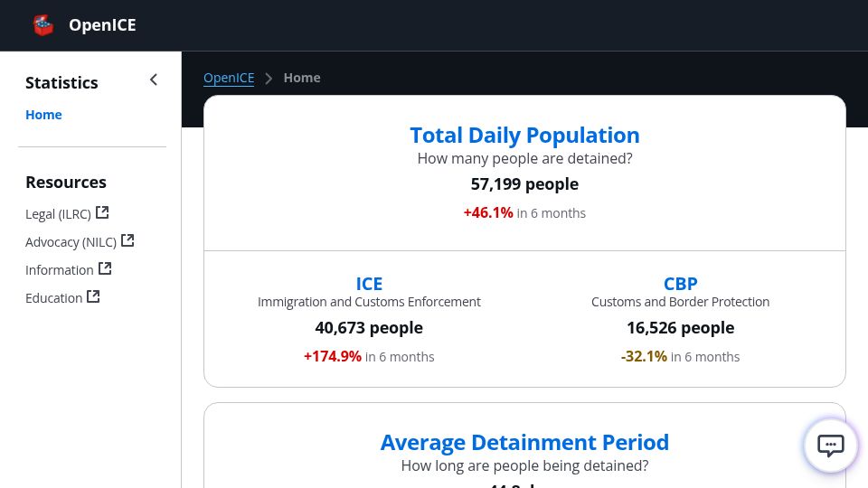Open the Education resource link
This screenshot has height=488, width=868.
click(62, 297)
